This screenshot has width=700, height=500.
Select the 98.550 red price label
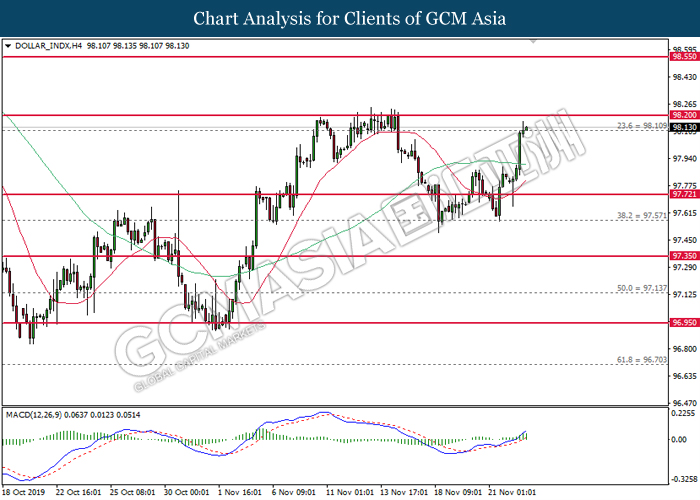pos(684,57)
